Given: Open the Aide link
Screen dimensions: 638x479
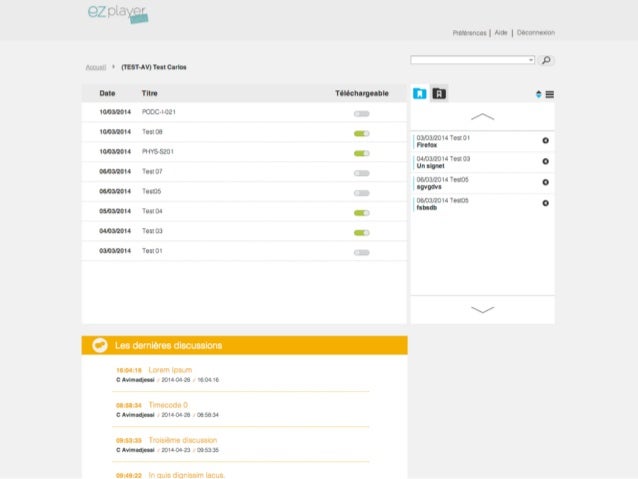Looking at the screenshot, I should click(x=501, y=33).
